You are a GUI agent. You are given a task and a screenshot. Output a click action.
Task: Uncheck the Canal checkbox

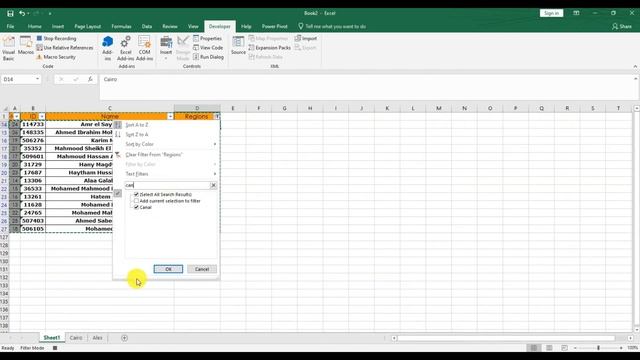(x=136, y=208)
